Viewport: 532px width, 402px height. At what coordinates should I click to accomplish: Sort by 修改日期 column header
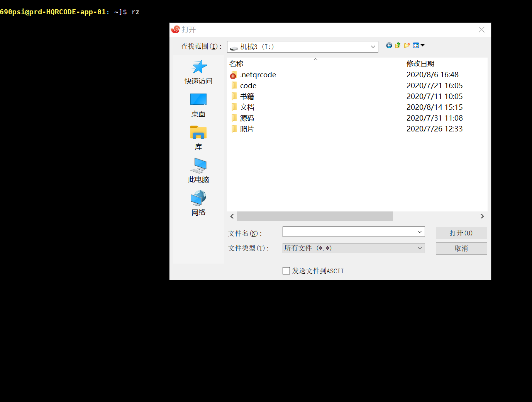coord(420,64)
